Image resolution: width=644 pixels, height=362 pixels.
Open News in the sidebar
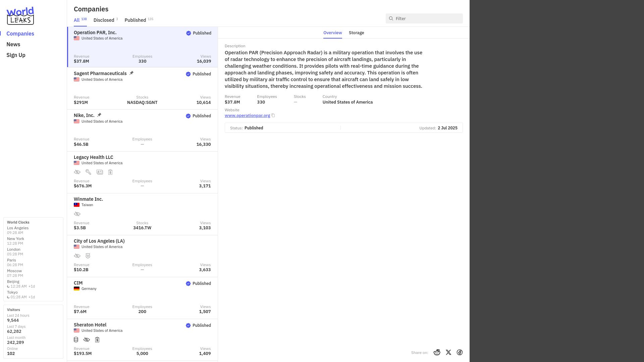pyautogui.click(x=13, y=44)
